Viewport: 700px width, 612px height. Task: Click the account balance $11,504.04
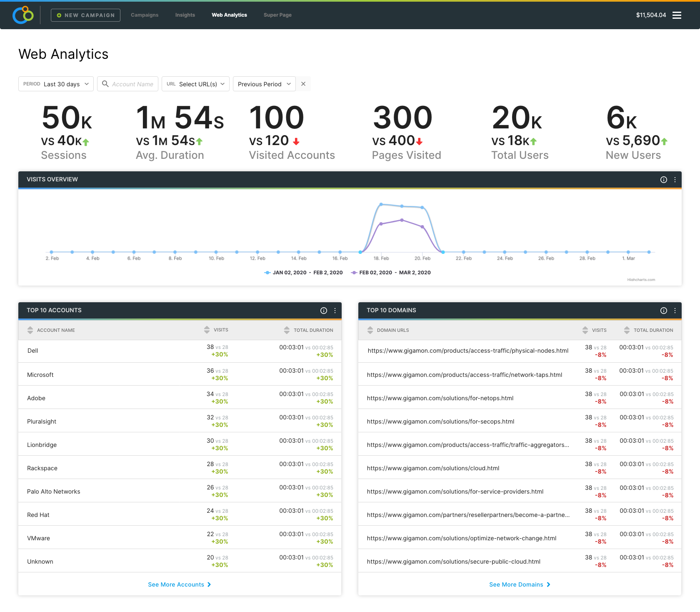(651, 15)
